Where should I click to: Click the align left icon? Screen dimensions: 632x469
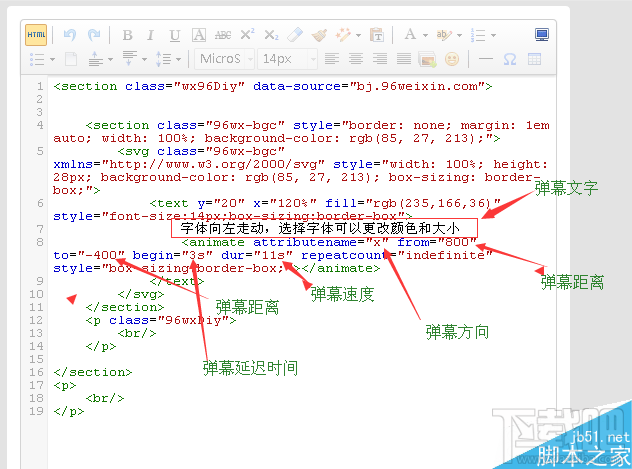(332, 59)
